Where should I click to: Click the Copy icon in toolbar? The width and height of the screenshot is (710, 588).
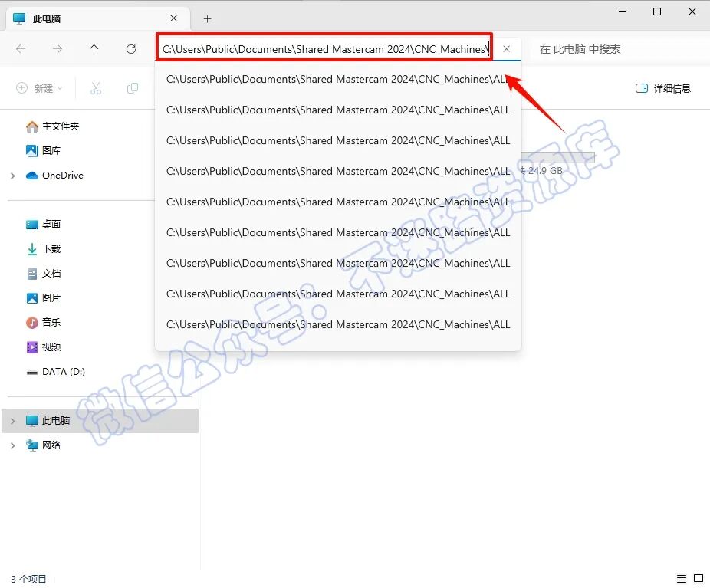coord(132,88)
